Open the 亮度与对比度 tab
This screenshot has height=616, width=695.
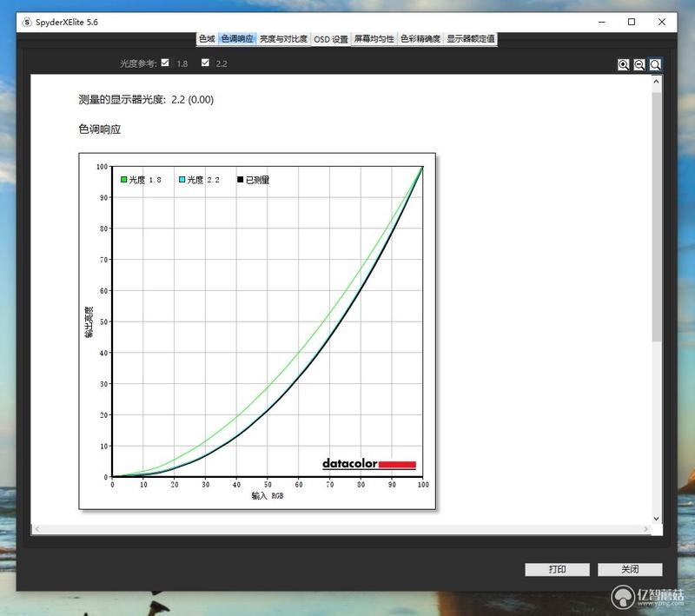click(x=283, y=39)
